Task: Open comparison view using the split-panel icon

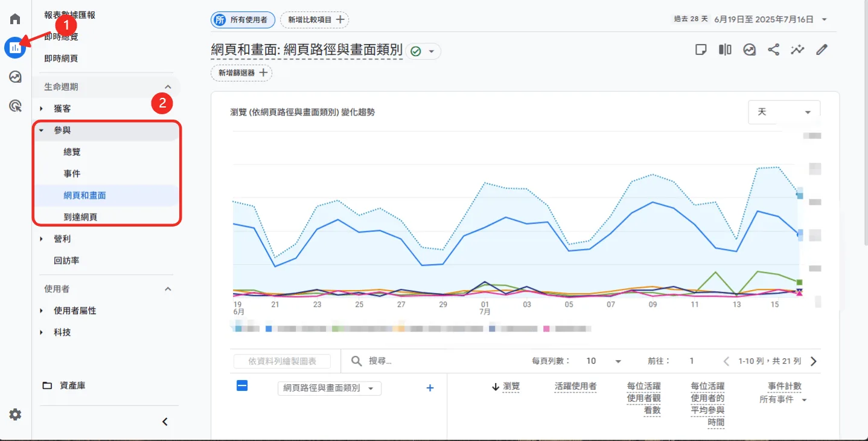Action: coord(724,50)
